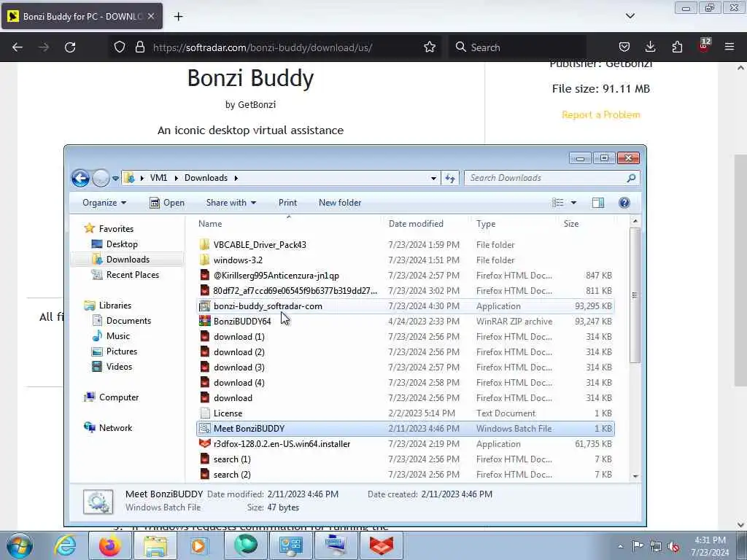The image size is (747, 560).
Task: Expand the more view options arrow
Action: 573,203
